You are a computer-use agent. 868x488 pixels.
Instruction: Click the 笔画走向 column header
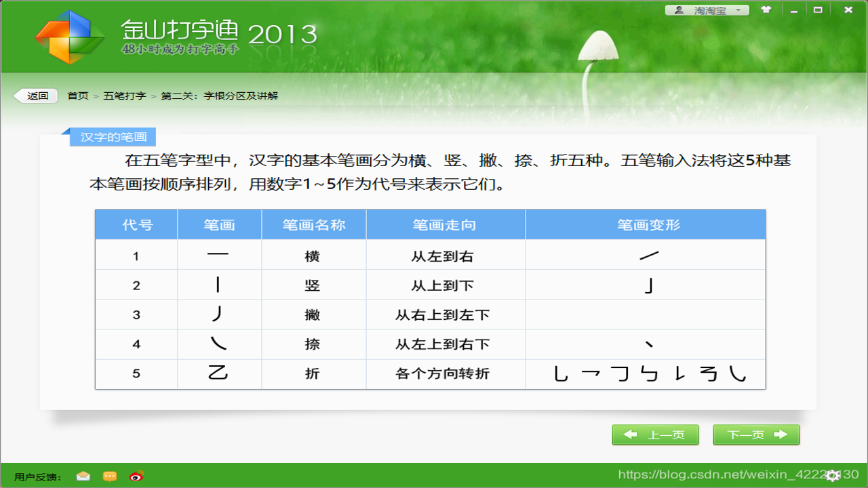coord(444,225)
